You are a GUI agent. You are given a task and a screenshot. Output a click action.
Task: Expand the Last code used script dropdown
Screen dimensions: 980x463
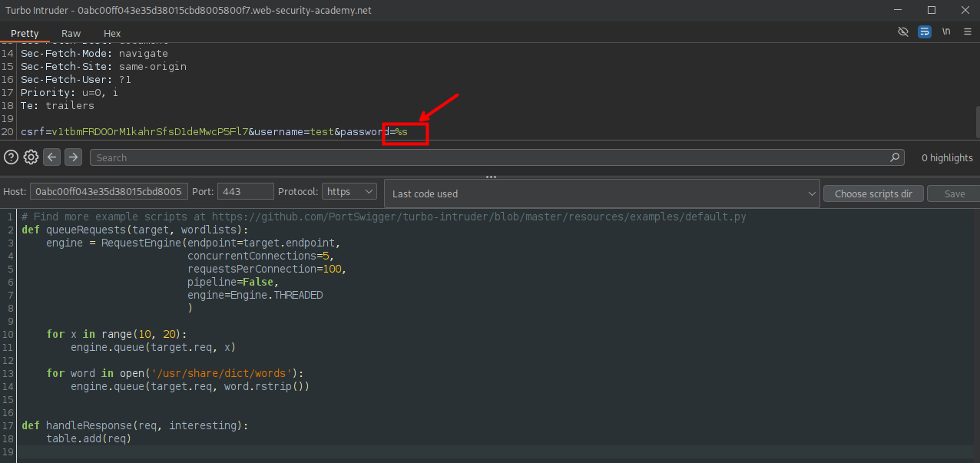tap(602, 194)
